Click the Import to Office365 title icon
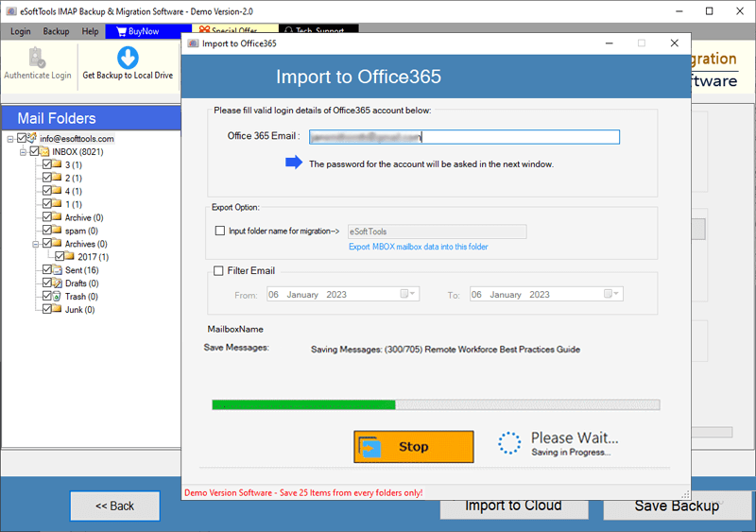The width and height of the screenshot is (756, 532). pyautogui.click(x=194, y=43)
